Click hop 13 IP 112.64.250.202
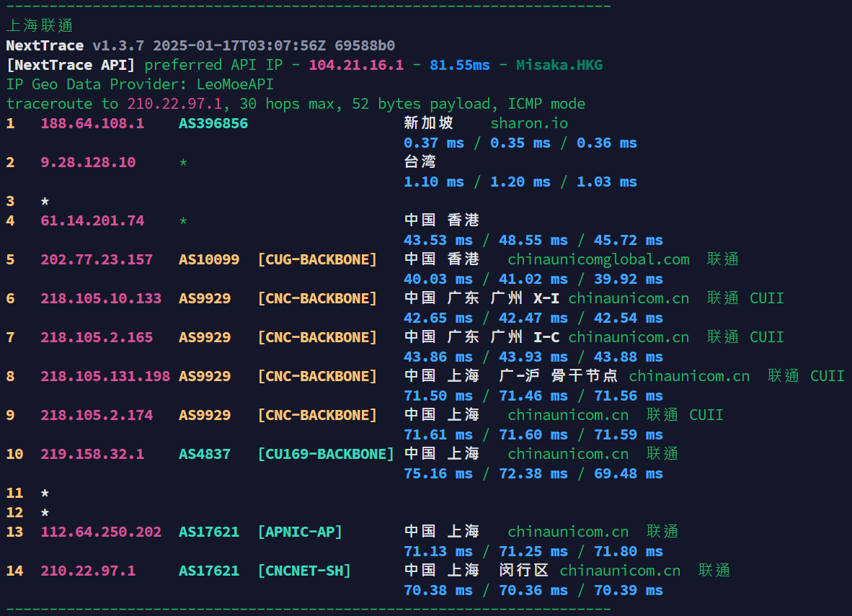852x616 pixels. [101, 532]
